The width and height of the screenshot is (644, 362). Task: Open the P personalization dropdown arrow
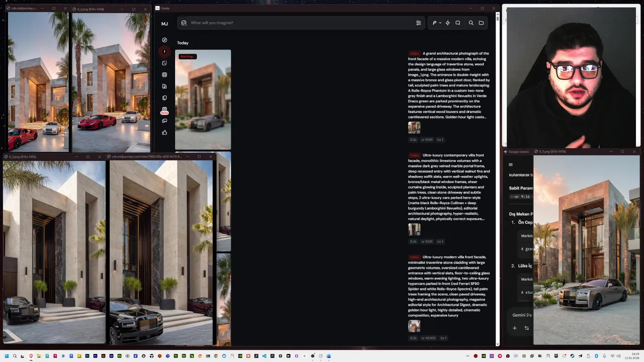(x=440, y=23)
